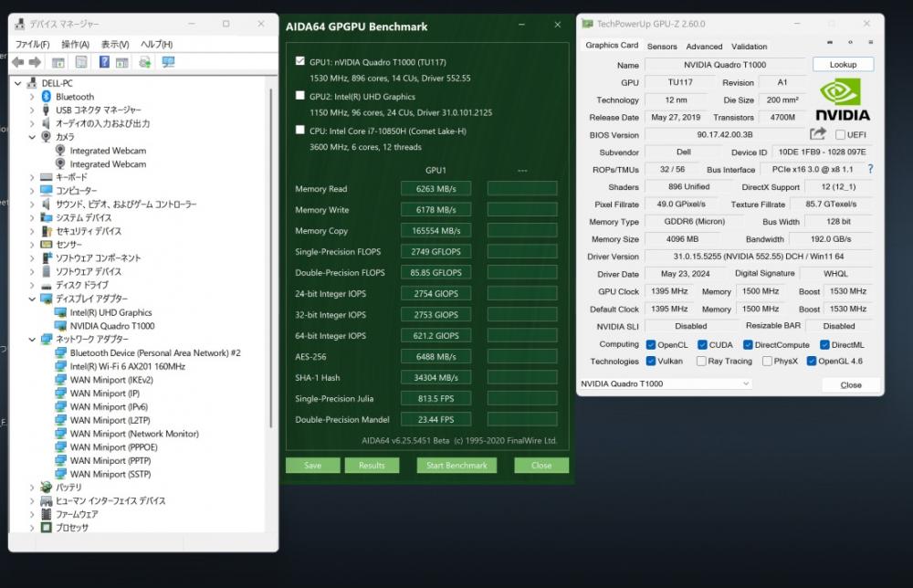Click the Forward arrow in Device Manager toolbar
913x588 pixels.
(35, 62)
